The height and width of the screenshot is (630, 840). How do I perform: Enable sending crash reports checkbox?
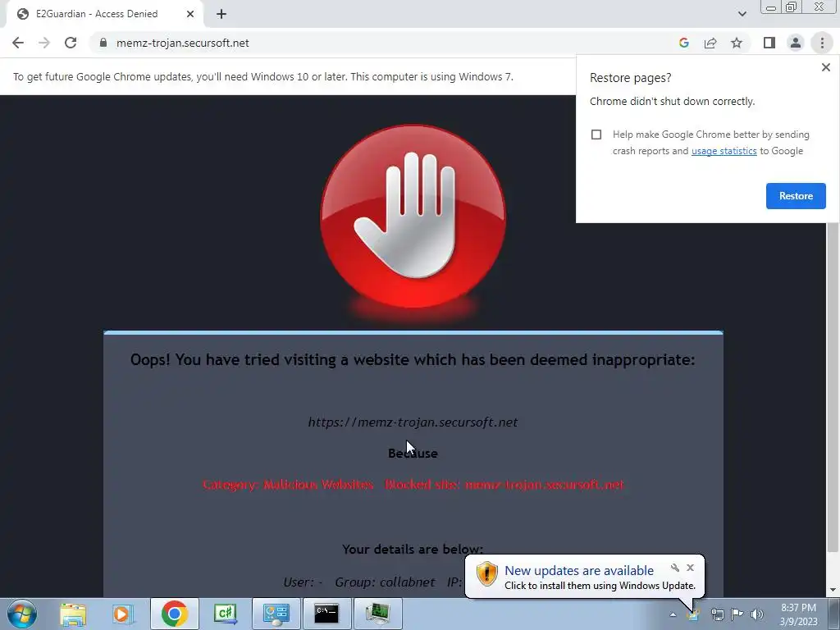pyautogui.click(x=596, y=135)
